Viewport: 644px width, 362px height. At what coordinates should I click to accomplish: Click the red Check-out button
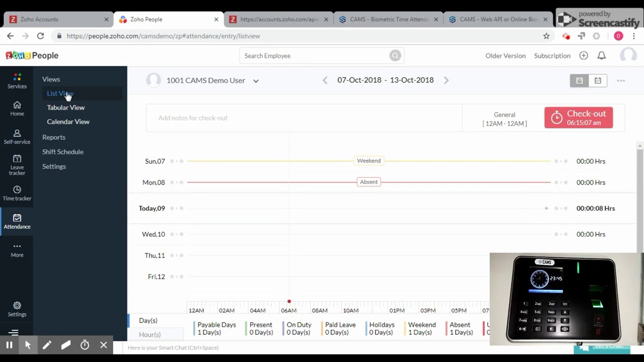[x=579, y=118]
